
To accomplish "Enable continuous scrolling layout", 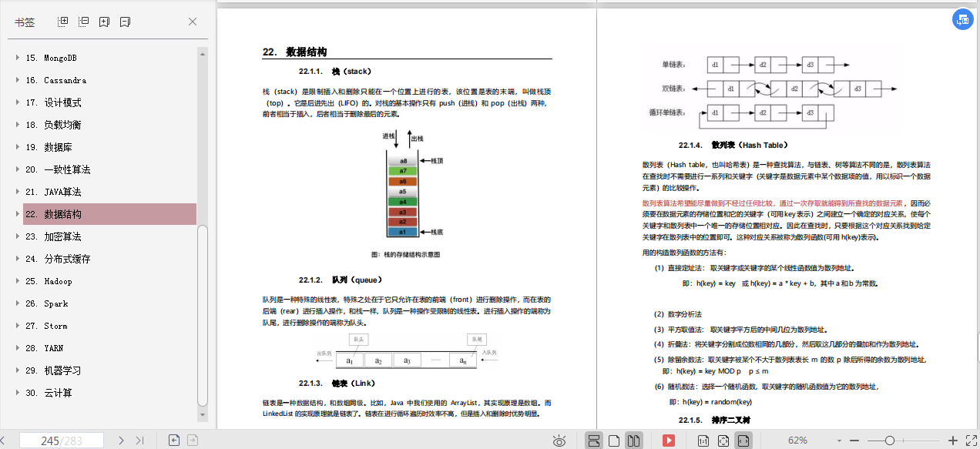I will click(x=594, y=441).
